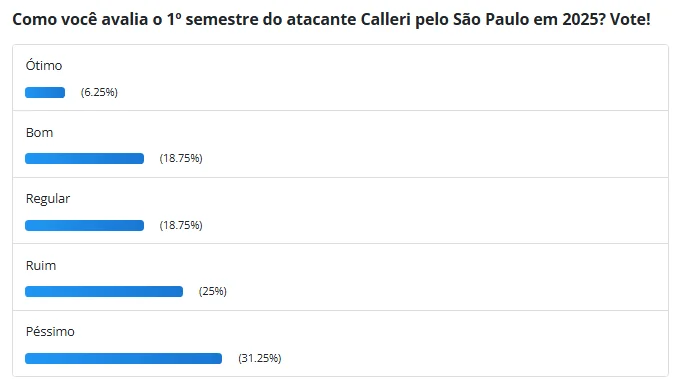Click the Bom 18.75% percentage label
681x391 pixels.
point(181,158)
